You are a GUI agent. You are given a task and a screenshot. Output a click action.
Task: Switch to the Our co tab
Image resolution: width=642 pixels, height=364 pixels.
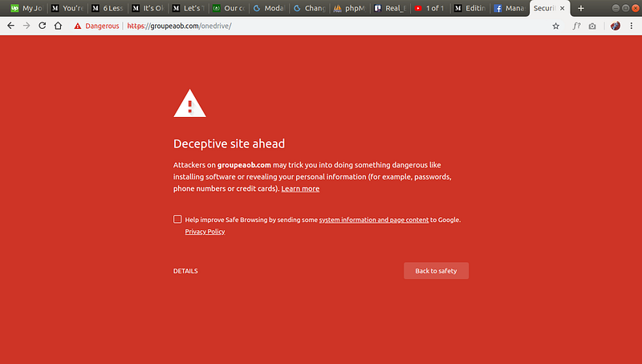point(229,8)
